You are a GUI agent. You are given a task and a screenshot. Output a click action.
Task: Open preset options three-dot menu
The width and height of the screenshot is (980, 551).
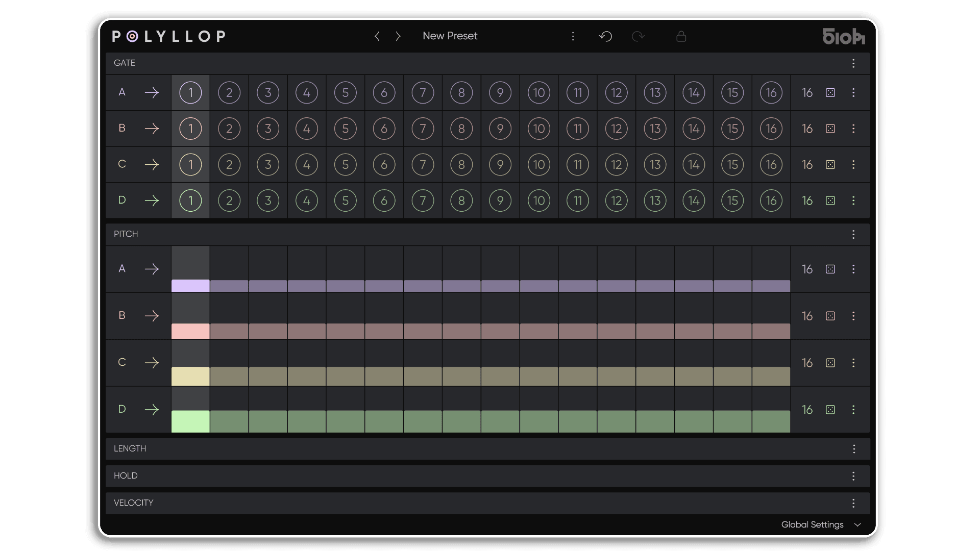coord(573,36)
